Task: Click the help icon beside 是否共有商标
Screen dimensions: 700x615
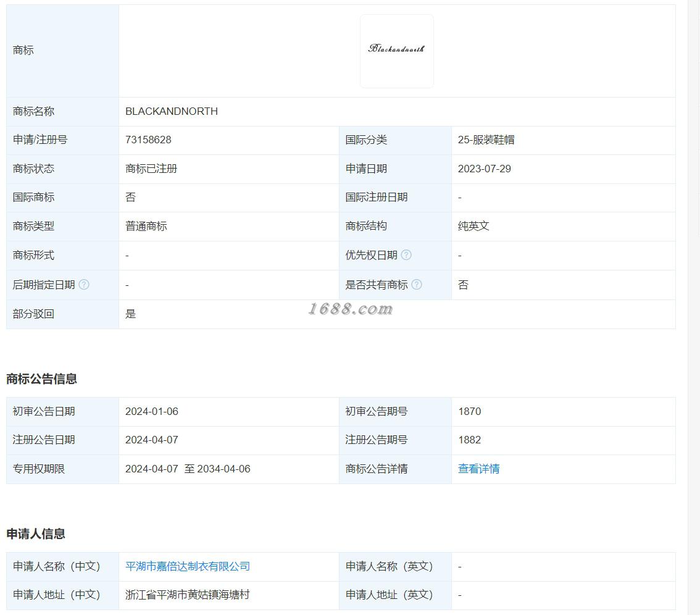Action: (x=417, y=285)
